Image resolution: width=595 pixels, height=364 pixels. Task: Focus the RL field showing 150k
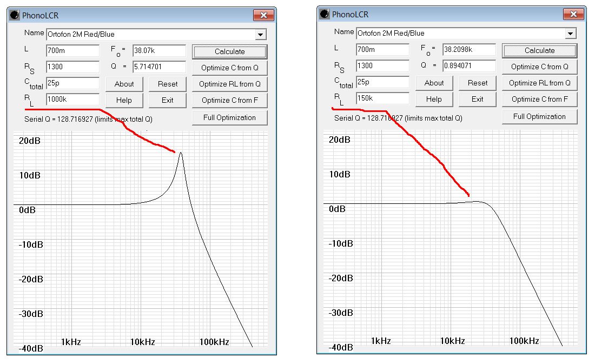point(382,98)
